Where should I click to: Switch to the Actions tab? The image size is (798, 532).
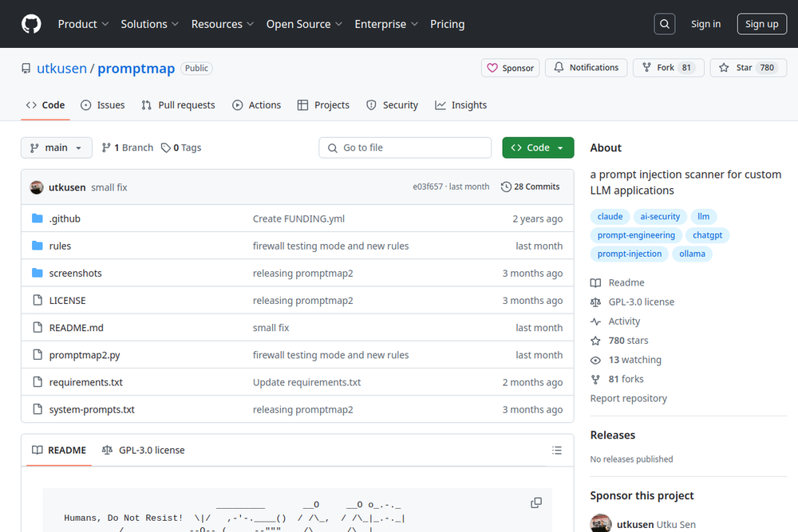point(256,104)
